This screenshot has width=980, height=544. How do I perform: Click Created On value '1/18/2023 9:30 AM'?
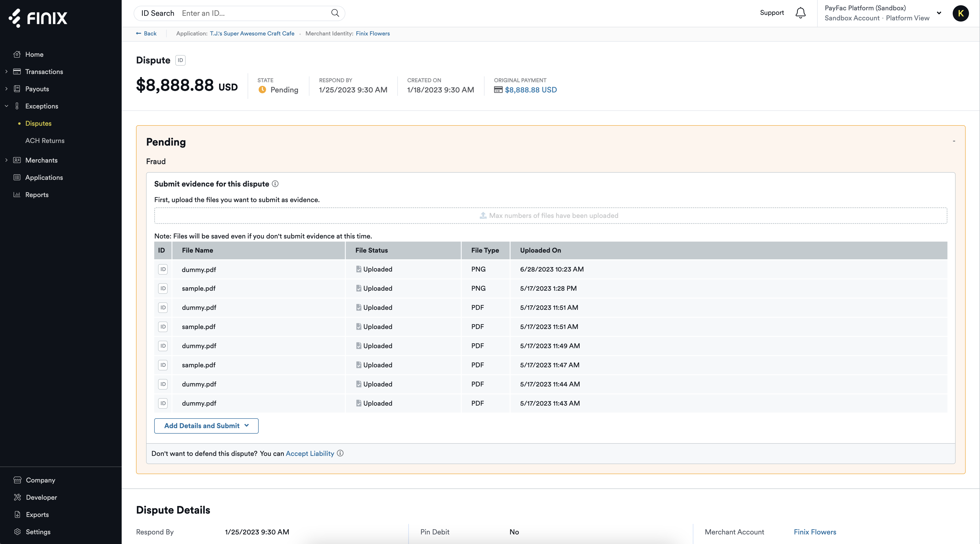tap(440, 90)
